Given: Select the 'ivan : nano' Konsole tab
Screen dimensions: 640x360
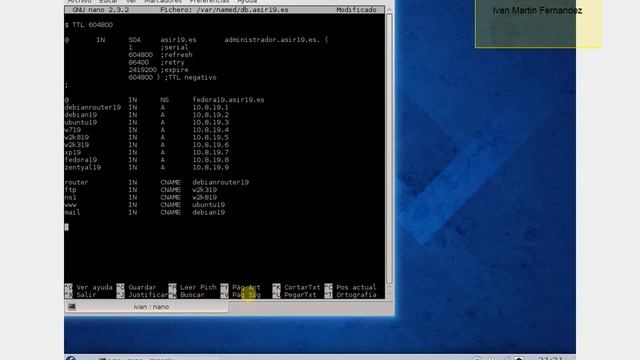Looking at the screenshot, I should pos(146,307).
